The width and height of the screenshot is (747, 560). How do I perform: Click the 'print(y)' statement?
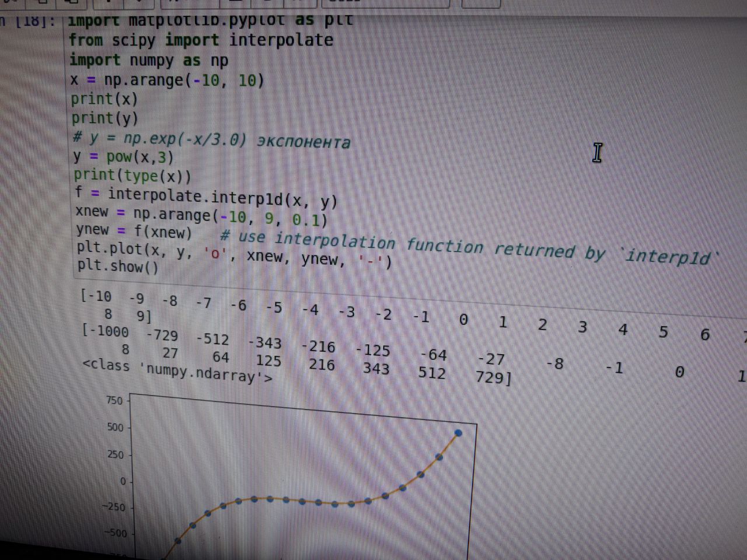pos(105,118)
